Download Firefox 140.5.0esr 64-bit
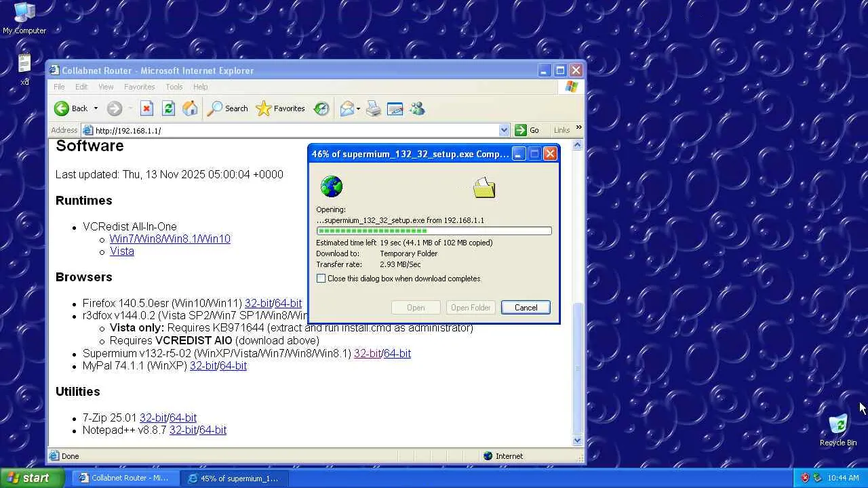This screenshot has height=488, width=868. click(288, 303)
